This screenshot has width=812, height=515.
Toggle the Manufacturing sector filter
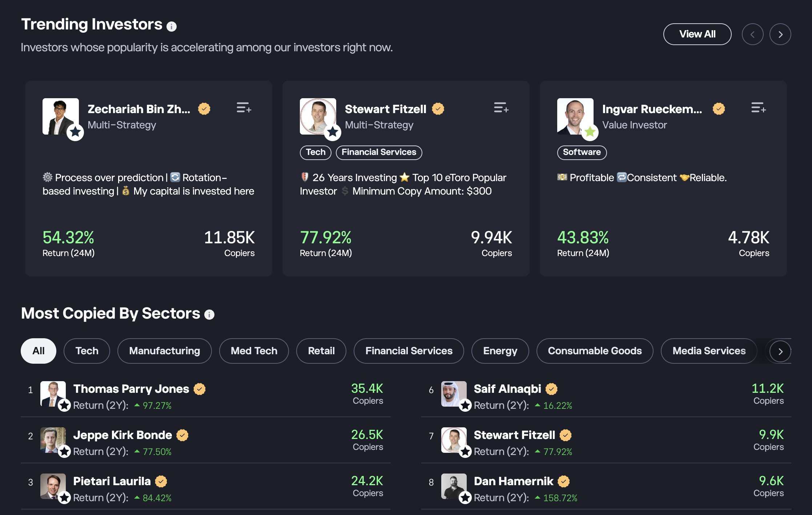(164, 351)
